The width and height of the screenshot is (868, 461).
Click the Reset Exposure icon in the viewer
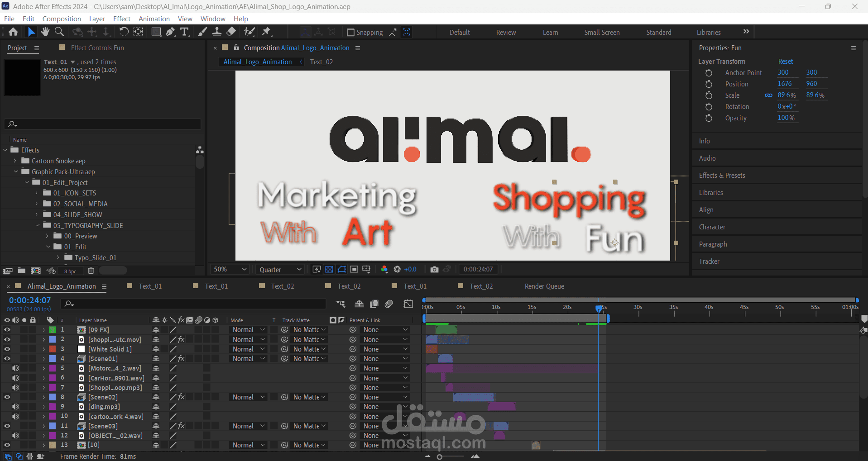coord(397,269)
